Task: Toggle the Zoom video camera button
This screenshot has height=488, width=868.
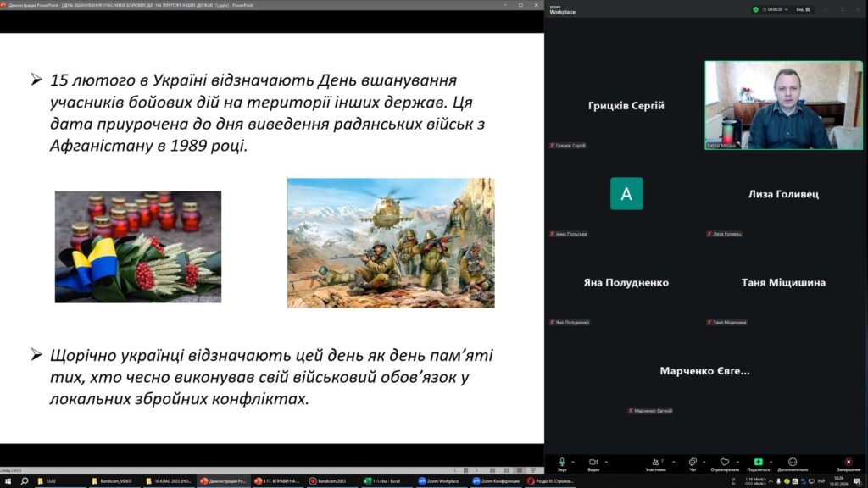Action: pos(593,462)
